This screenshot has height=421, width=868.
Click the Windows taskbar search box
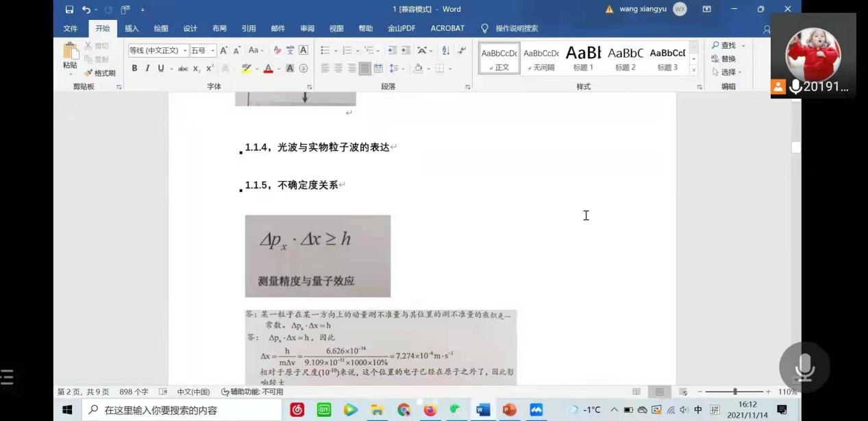point(182,410)
